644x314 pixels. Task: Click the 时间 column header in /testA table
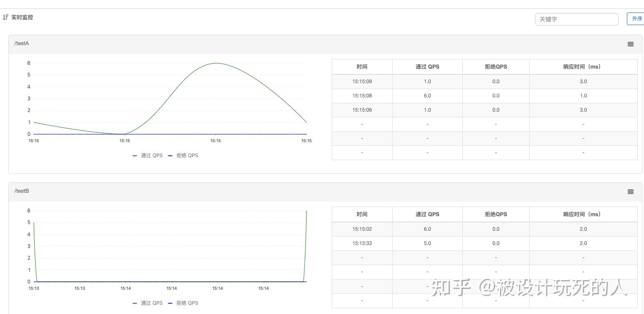(361, 66)
